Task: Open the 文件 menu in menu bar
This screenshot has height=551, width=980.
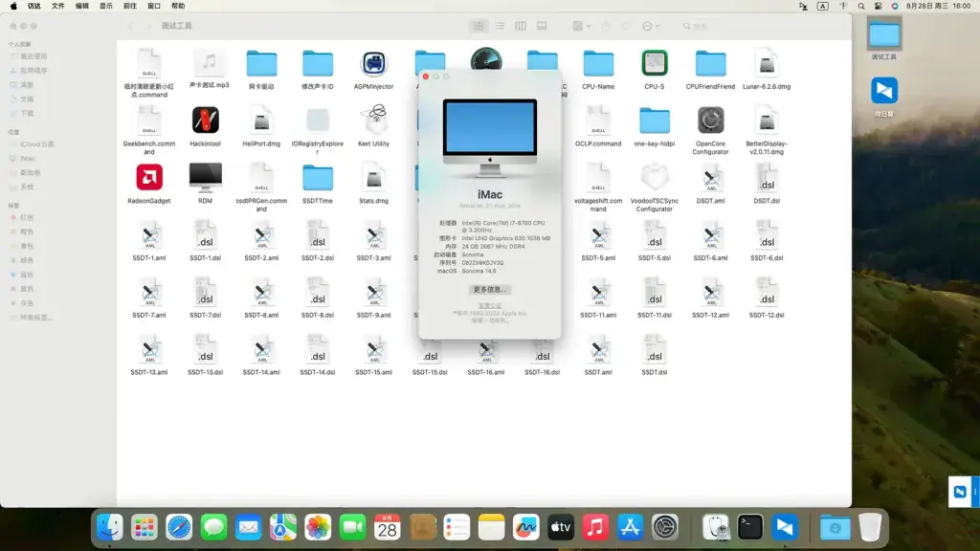Action: pyautogui.click(x=58, y=7)
